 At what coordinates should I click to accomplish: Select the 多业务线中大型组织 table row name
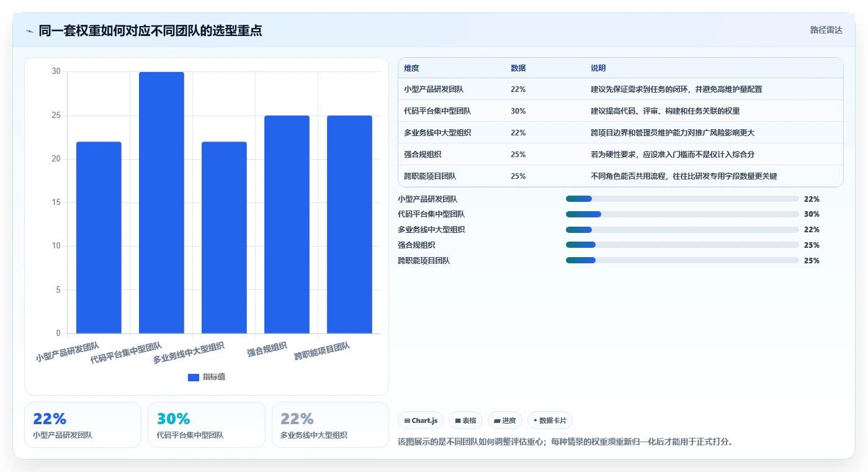click(437, 133)
